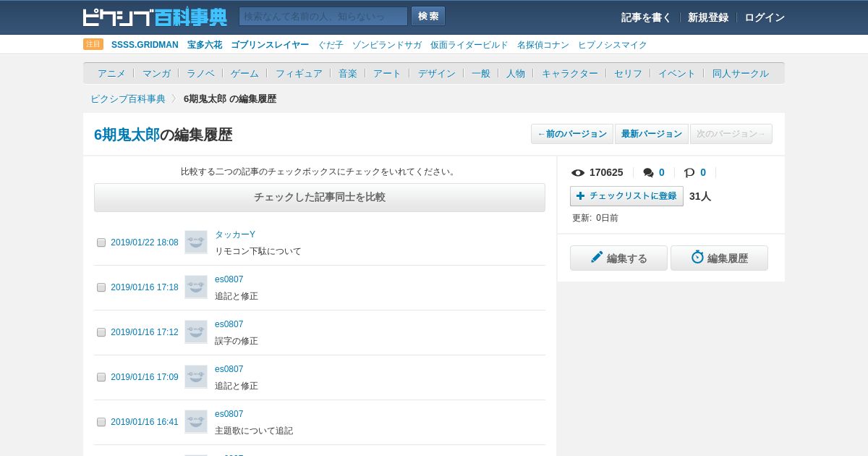
Task: Click ログイン in the header
Action: click(765, 17)
